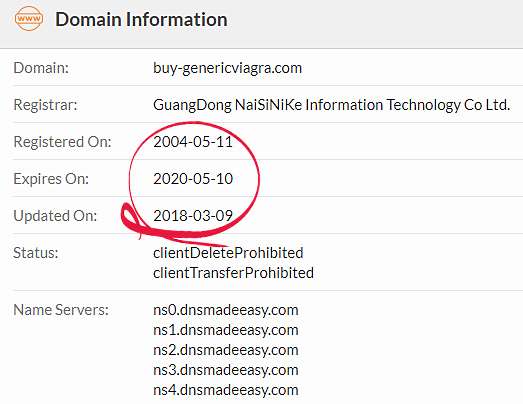Click the registration date 2004-05-11
The width and height of the screenshot is (523, 404).
[193, 142]
